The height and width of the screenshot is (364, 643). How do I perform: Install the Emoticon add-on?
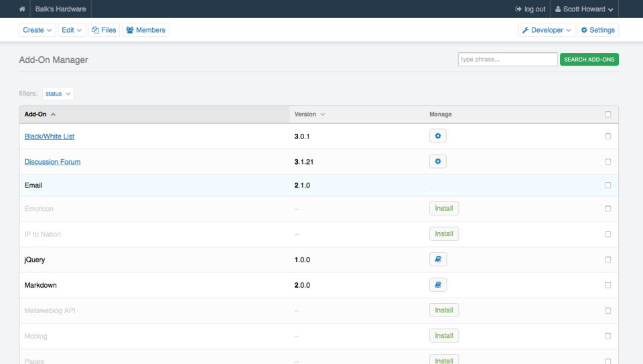(443, 209)
